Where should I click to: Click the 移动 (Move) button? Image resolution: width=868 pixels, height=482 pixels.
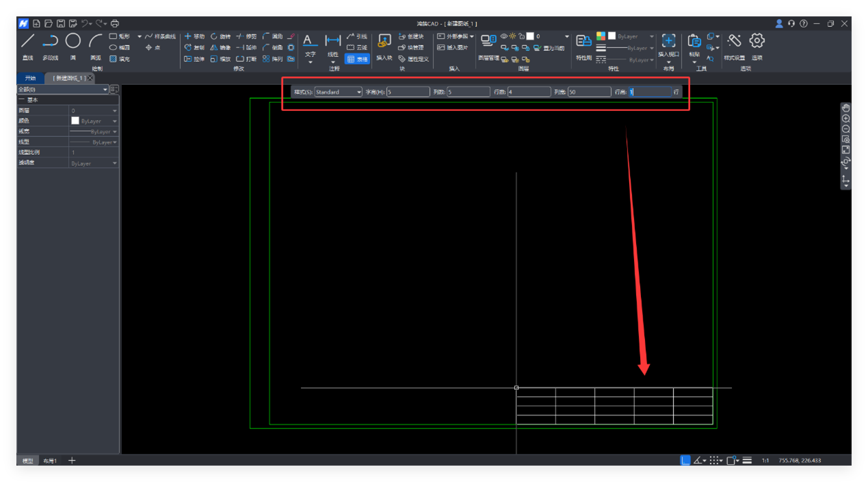194,36
